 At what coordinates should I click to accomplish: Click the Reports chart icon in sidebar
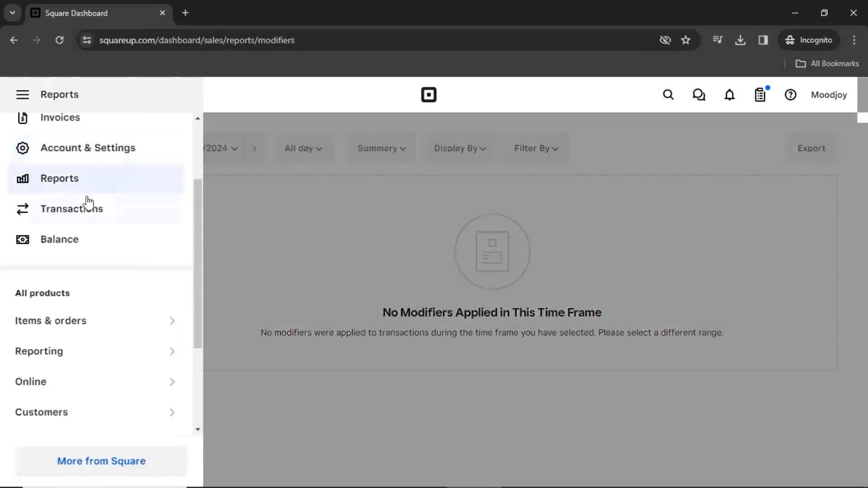coord(23,178)
